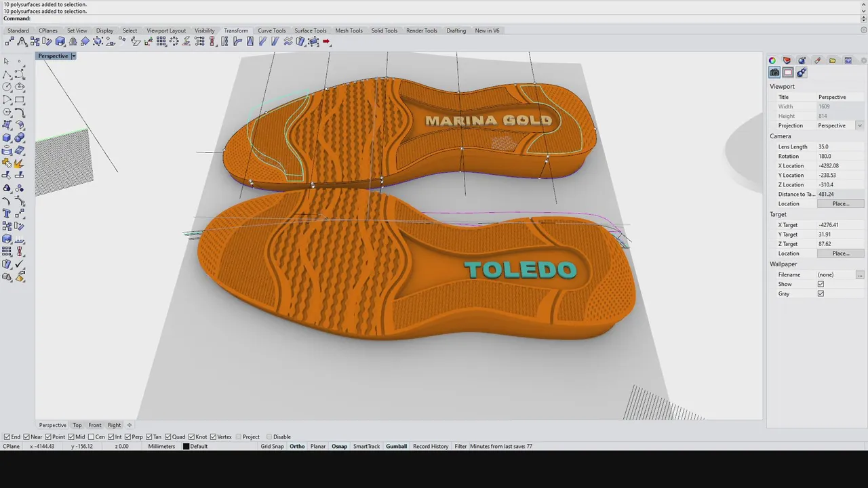
Task: Add a new viewport tab with the plus icon
Action: [129, 425]
